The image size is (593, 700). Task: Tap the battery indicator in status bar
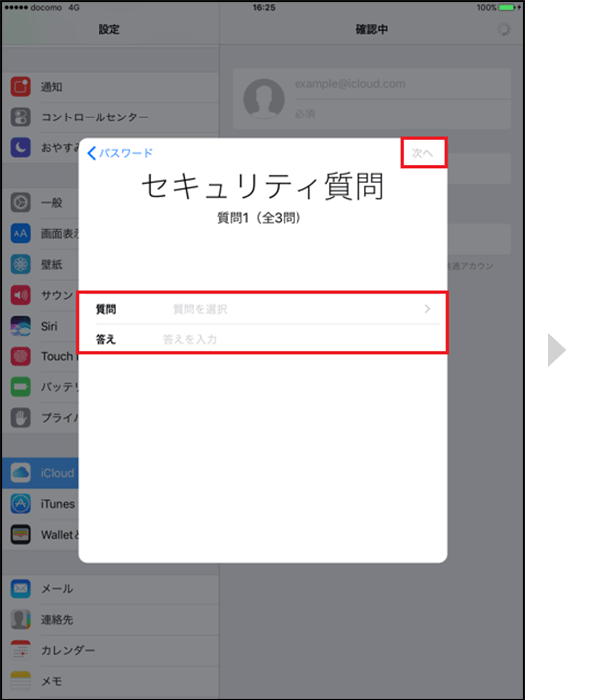pyautogui.click(x=506, y=7)
